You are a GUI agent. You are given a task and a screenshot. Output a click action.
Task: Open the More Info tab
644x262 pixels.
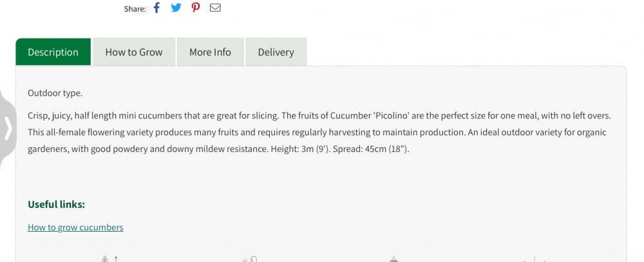point(211,52)
